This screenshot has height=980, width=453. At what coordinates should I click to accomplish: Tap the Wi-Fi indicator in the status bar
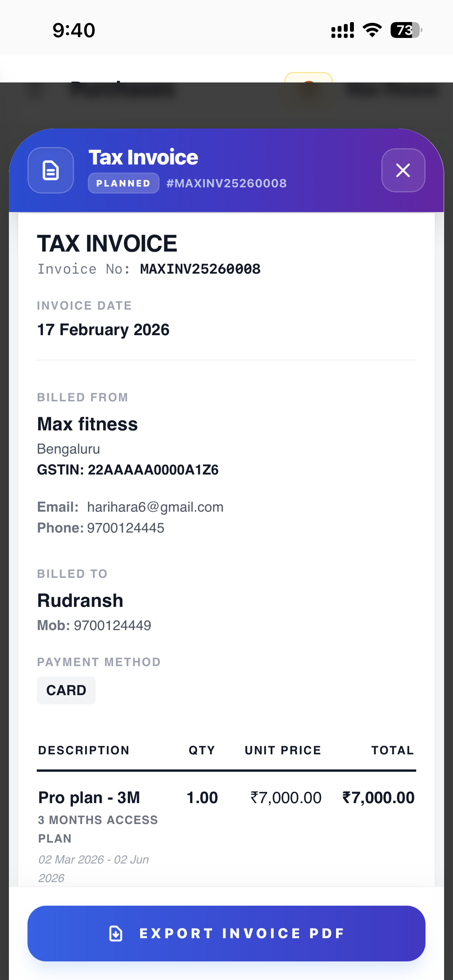tap(371, 30)
